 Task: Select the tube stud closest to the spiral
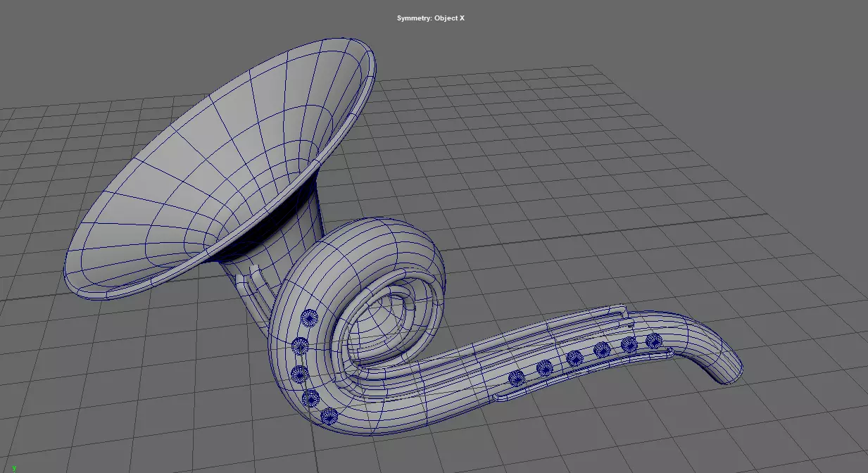click(517, 378)
